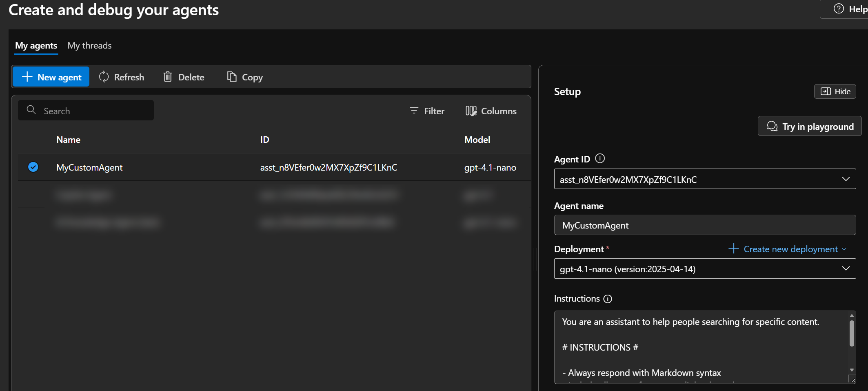Image resolution: width=868 pixels, height=391 pixels.
Task: Switch to the My threads tab
Action: (x=89, y=45)
